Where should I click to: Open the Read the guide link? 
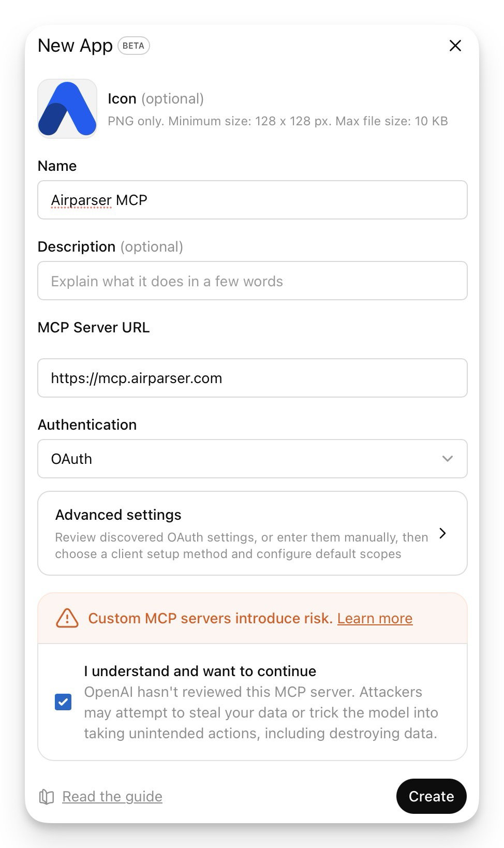coord(112,796)
